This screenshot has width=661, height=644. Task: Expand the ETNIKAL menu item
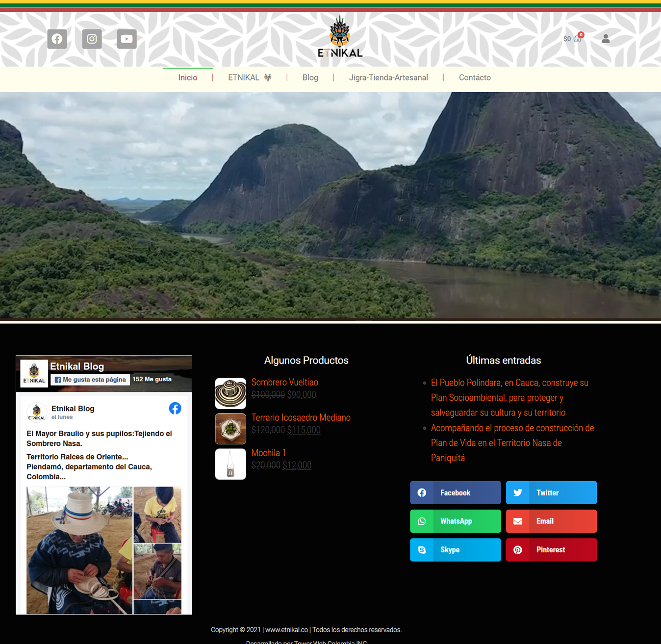click(249, 77)
